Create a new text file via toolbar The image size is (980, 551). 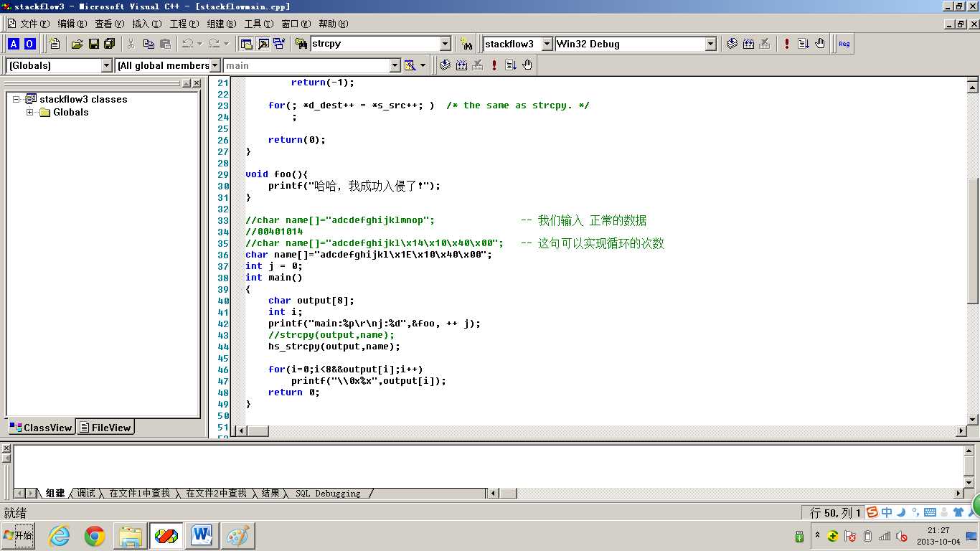pyautogui.click(x=55, y=44)
